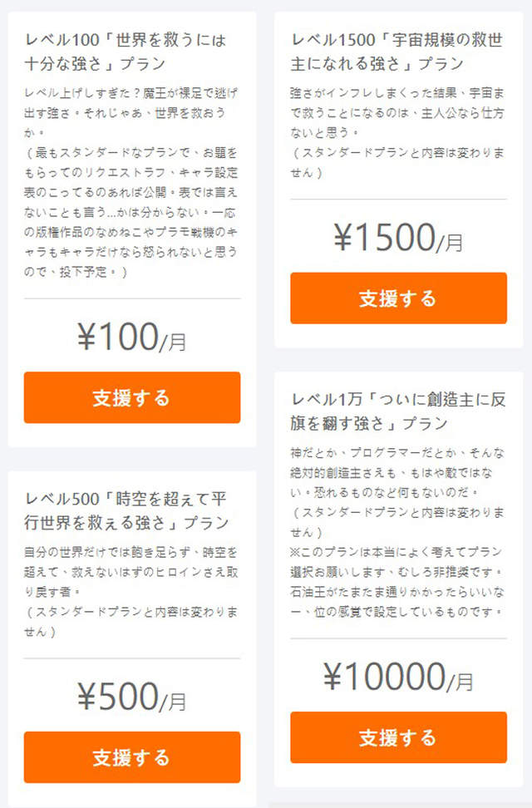Click the レベル500「時空を超えて平行世界を救える強さ」title
The height and width of the screenshot is (808, 532).
pyautogui.click(x=126, y=510)
